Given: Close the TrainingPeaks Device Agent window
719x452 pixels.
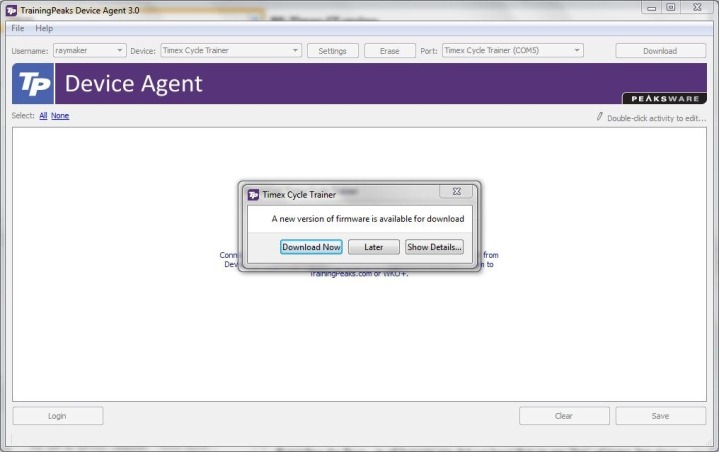Looking at the screenshot, I should [697, 8].
